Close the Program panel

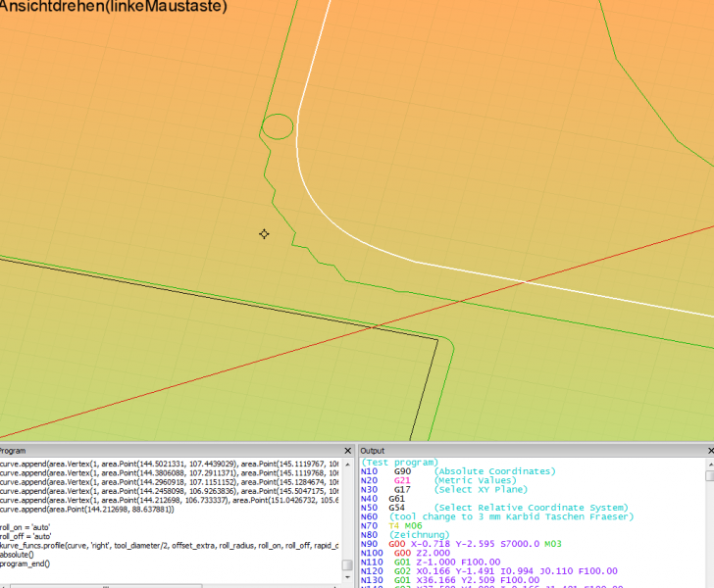tap(347, 450)
